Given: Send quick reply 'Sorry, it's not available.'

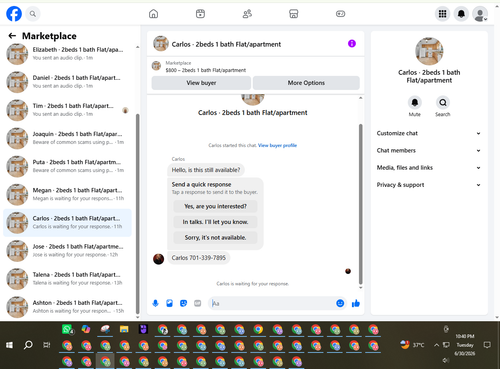Looking at the screenshot, I should tap(215, 238).
